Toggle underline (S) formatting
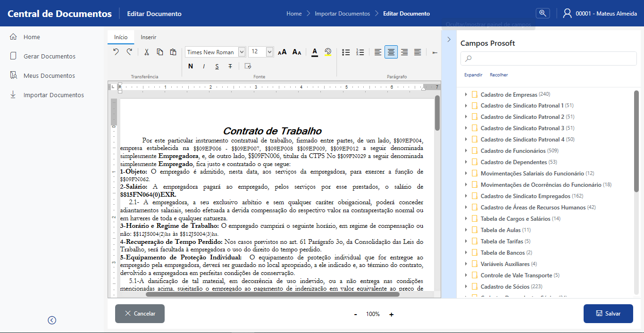The height and width of the screenshot is (333, 644). pyautogui.click(x=217, y=66)
